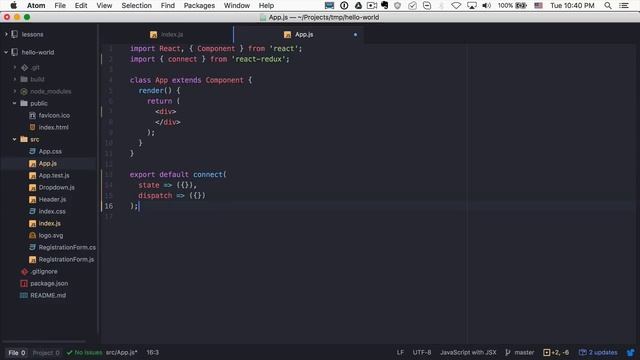The image size is (640, 360).
Task: Open the Selection menu
Action: click(136, 5)
